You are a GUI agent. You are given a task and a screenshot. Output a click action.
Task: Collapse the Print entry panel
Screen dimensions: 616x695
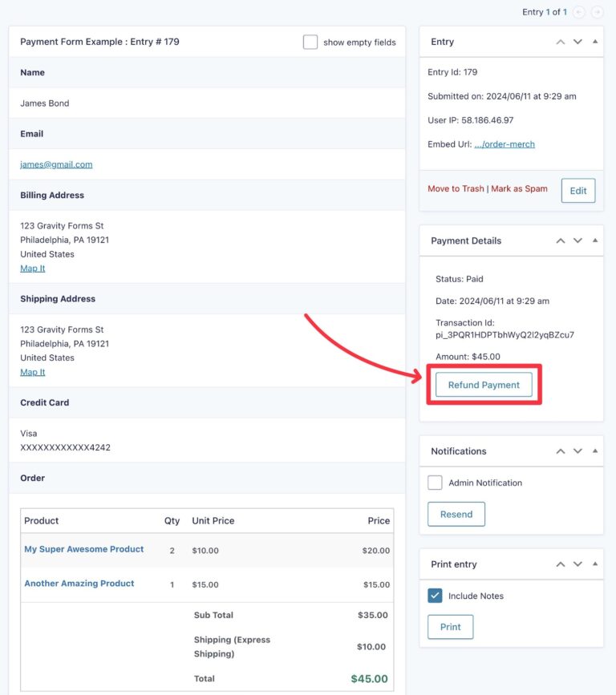point(596,564)
